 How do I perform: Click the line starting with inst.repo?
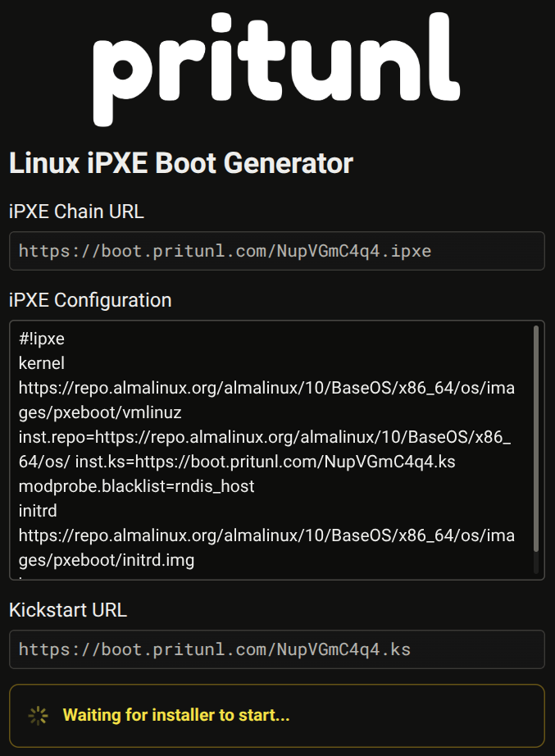point(264,437)
